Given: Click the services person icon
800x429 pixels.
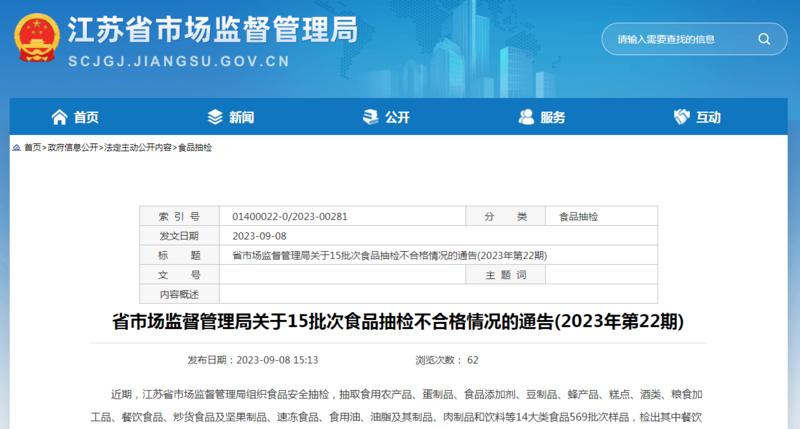Looking at the screenshot, I should coord(526,117).
